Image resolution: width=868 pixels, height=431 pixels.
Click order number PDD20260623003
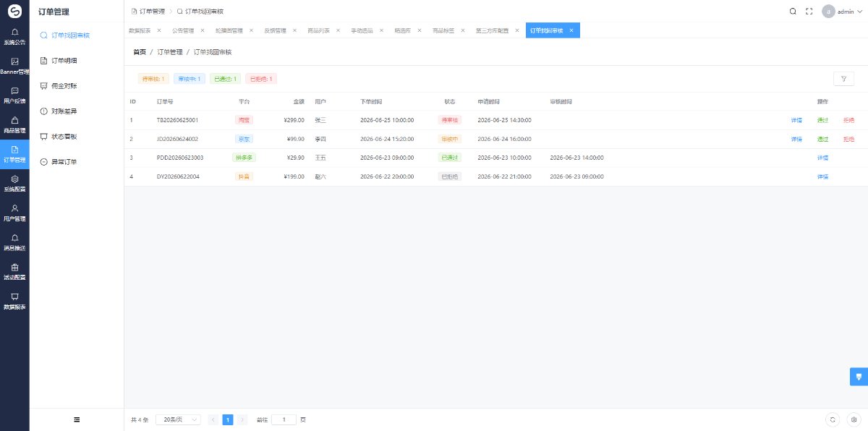point(180,158)
